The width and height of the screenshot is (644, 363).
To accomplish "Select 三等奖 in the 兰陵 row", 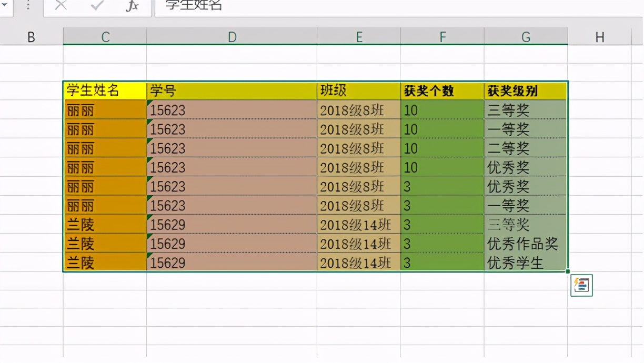I will 526,224.
